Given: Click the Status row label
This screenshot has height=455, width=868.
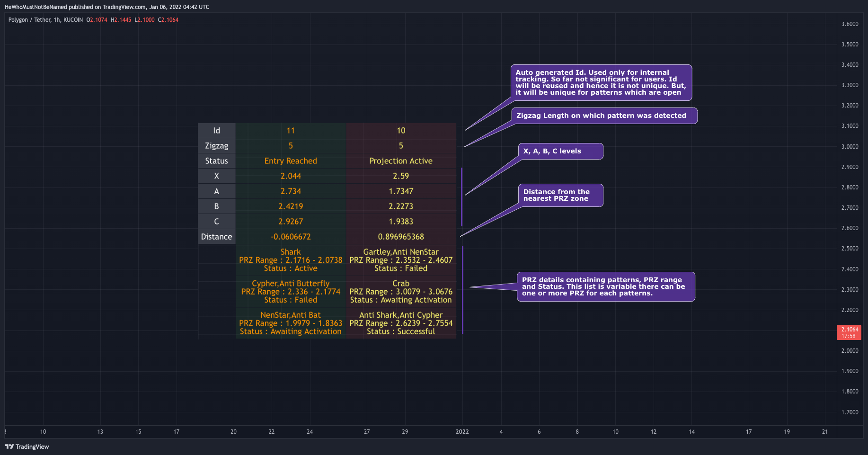Looking at the screenshot, I should (x=216, y=161).
